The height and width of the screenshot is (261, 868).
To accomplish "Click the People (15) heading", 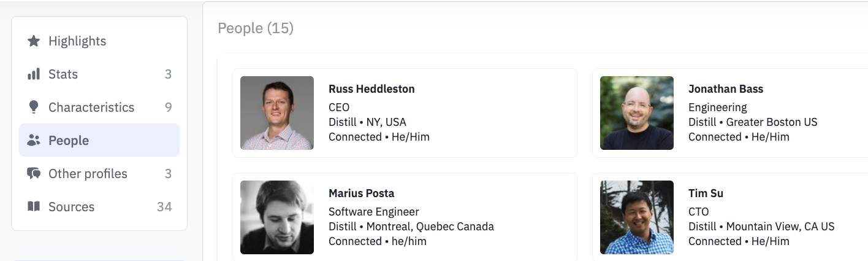I will coord(256,28).
